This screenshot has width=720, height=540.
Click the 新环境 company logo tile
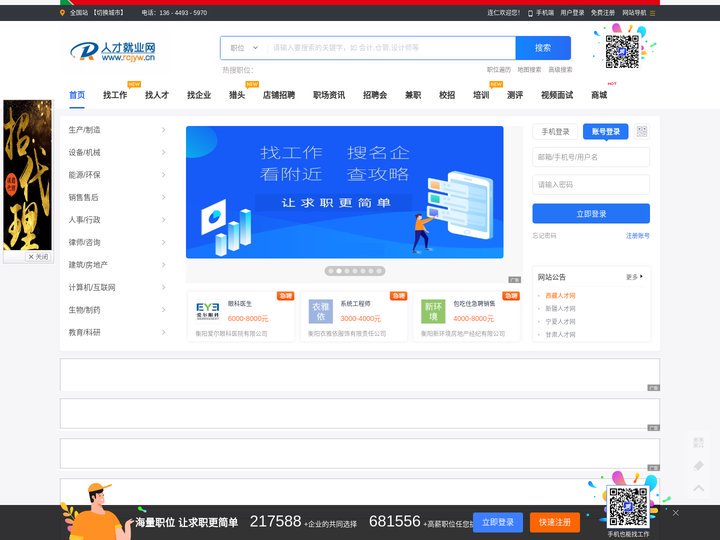point(433,311)
